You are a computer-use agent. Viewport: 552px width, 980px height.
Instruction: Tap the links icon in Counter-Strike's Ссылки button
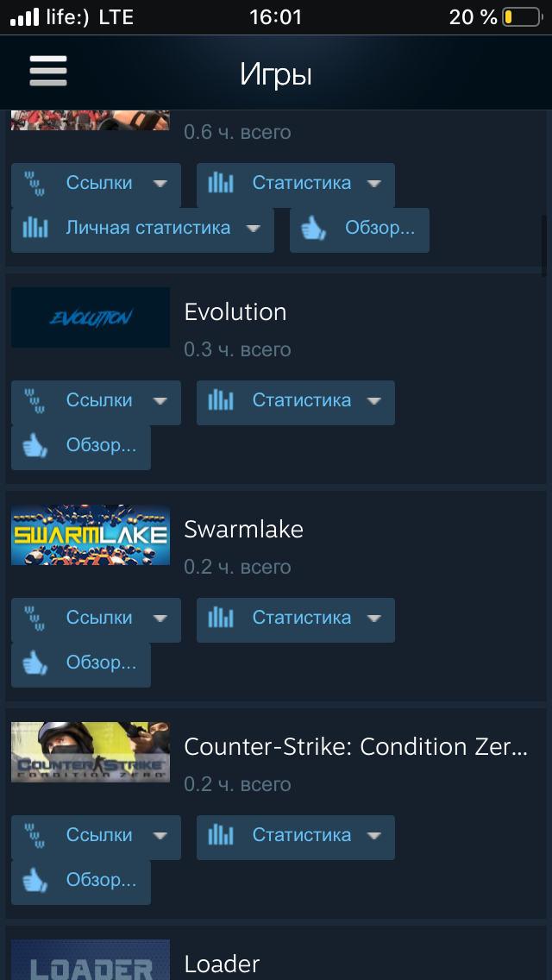[x=35, y=837]
